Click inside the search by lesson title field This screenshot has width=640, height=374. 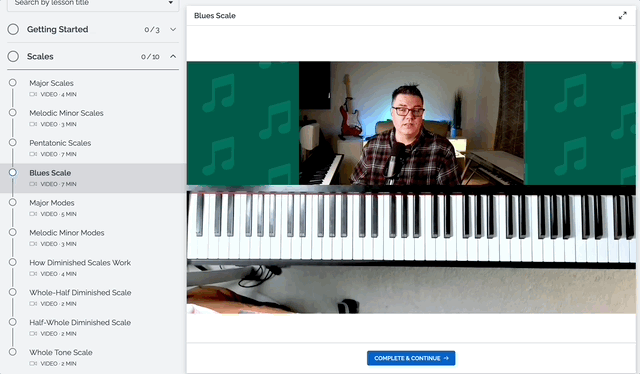click(x=93, y=4)
